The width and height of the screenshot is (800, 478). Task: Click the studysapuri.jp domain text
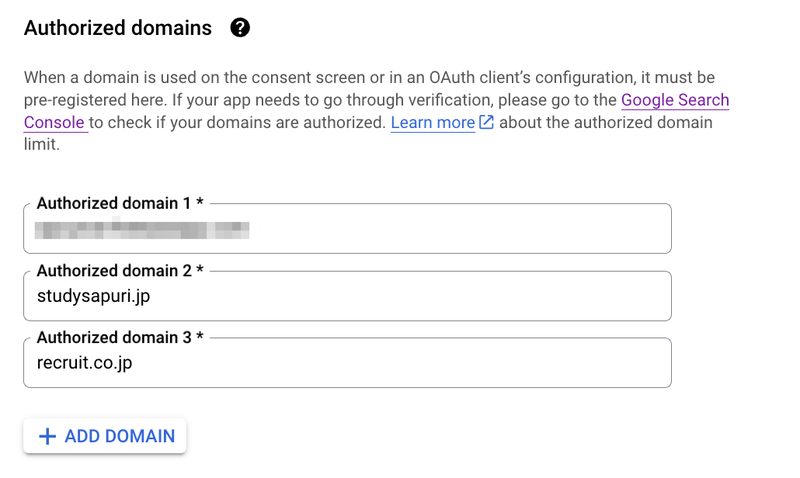pyautogui.click(x=93, y=296)
